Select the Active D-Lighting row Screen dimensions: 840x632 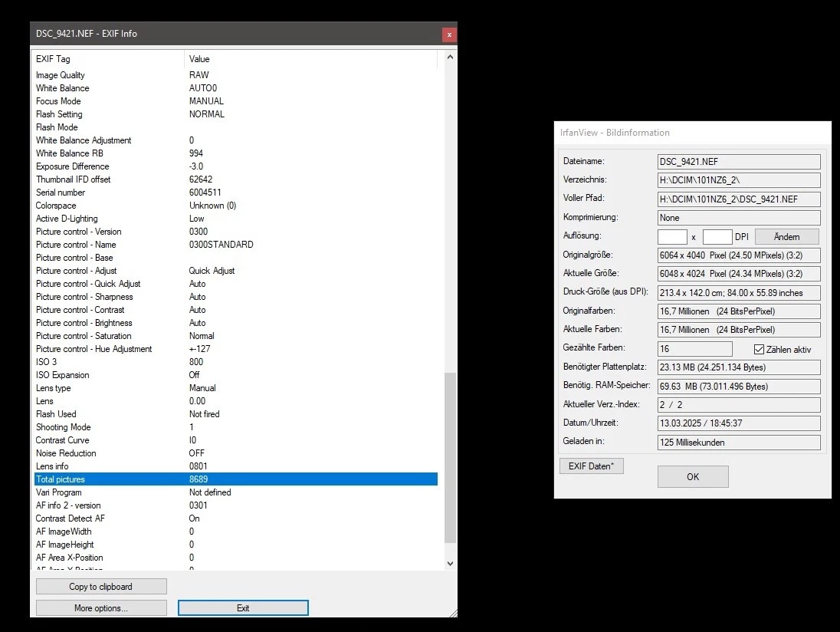236,219
